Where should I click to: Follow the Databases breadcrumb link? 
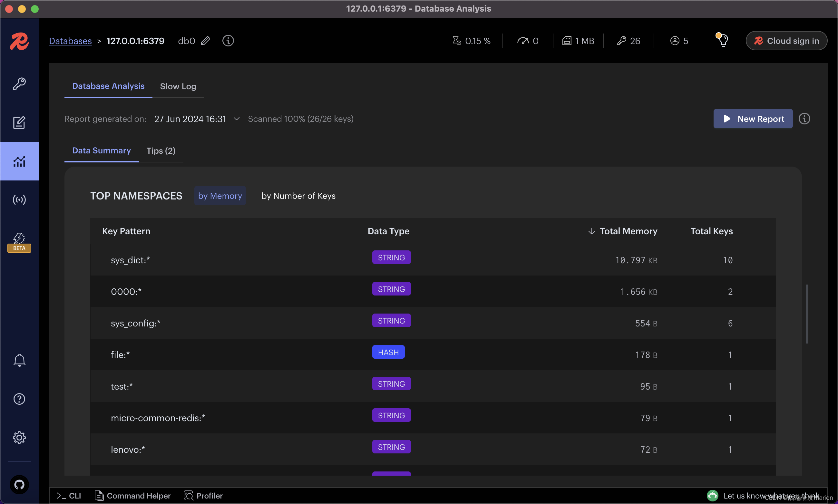pyautogui.click(x=70, y=41)
